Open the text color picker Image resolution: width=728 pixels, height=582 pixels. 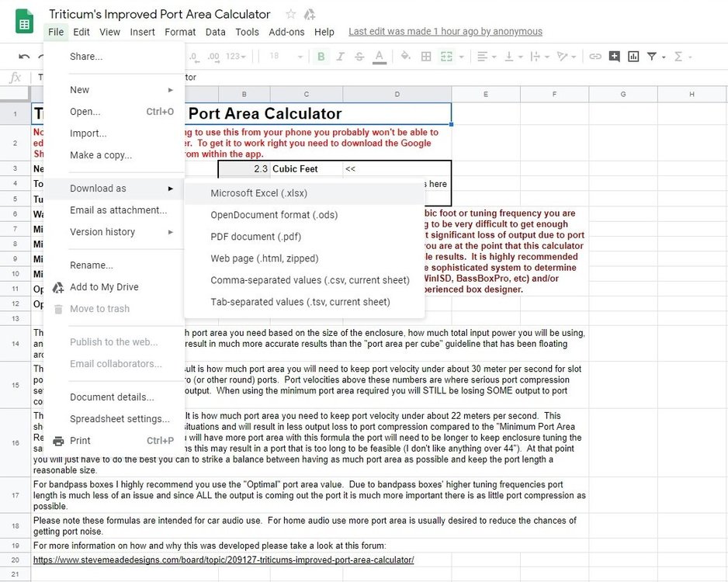(380, 57)
